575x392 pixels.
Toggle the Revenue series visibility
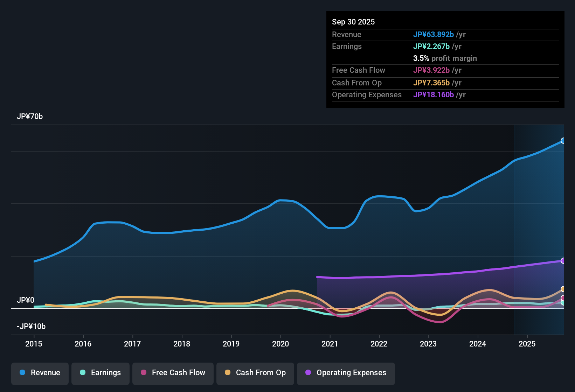(x=40, y=373)
